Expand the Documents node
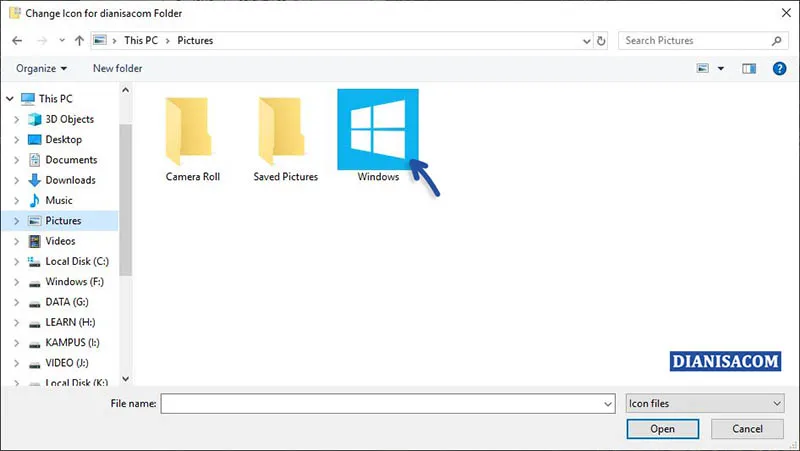 pyautogui.click(x=16, y=160)
